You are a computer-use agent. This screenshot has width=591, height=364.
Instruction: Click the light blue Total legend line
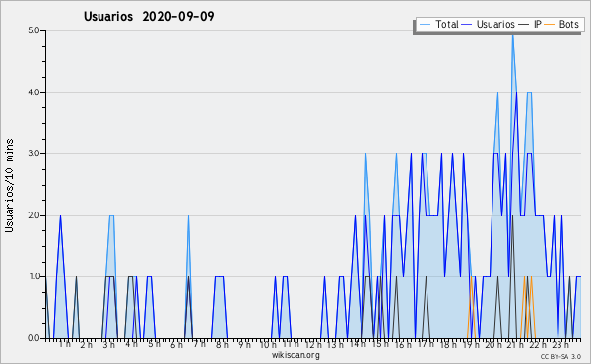425,25
